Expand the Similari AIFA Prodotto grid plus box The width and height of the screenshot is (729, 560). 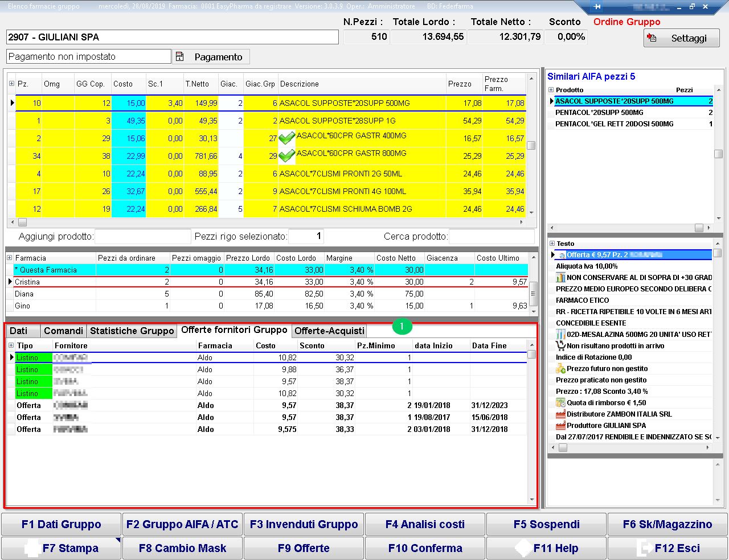click(551, 90)
